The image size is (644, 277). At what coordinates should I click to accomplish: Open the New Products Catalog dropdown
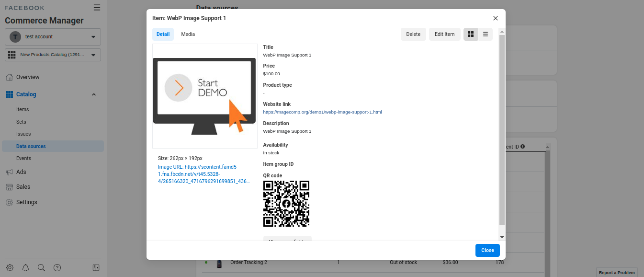pos(53,55)
